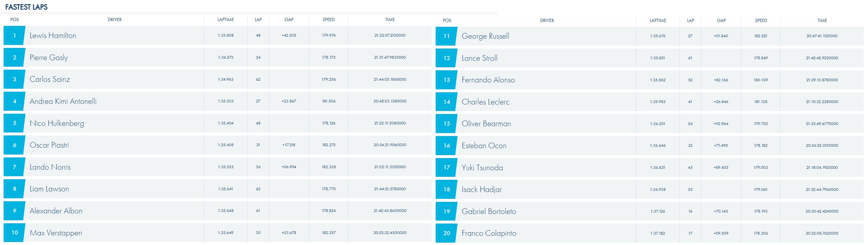Click the FASTEST LAPS heading
Viewport: 868px width, 245px height.
26,7
